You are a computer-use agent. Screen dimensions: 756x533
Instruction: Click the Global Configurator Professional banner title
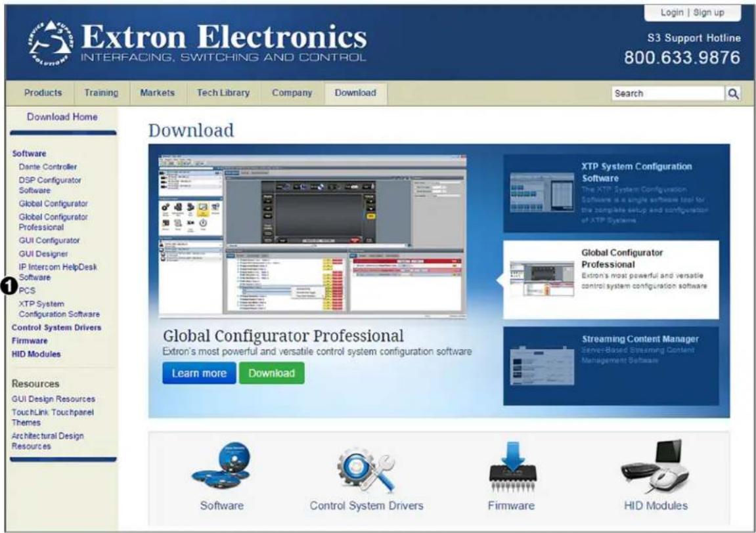(x=283, y=336)
